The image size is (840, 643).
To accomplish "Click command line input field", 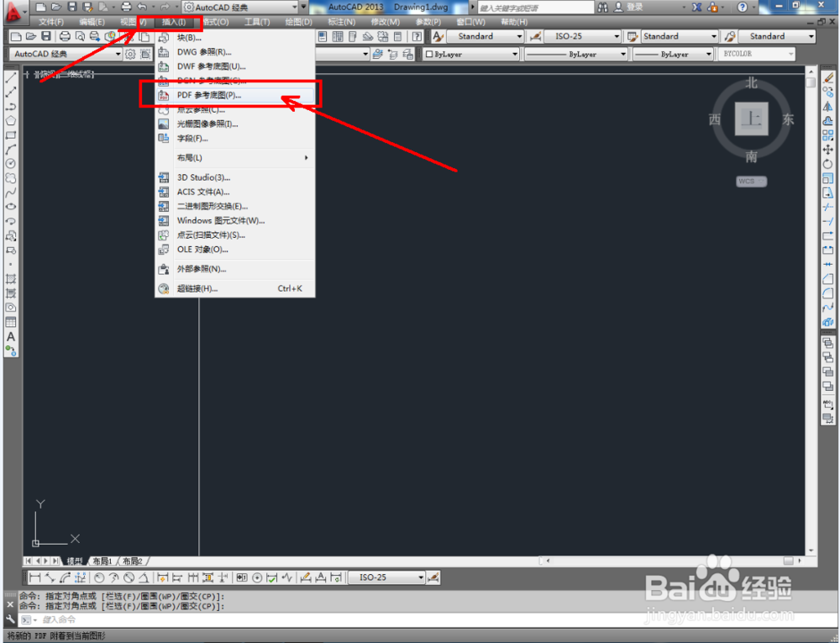I will click(x=417, y=620).
